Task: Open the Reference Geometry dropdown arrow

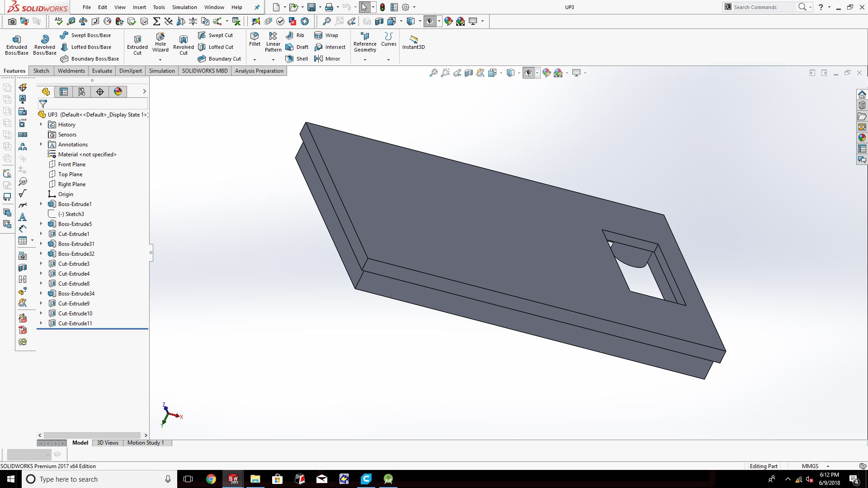Action: pyautogui.click(x=365, y=60)
